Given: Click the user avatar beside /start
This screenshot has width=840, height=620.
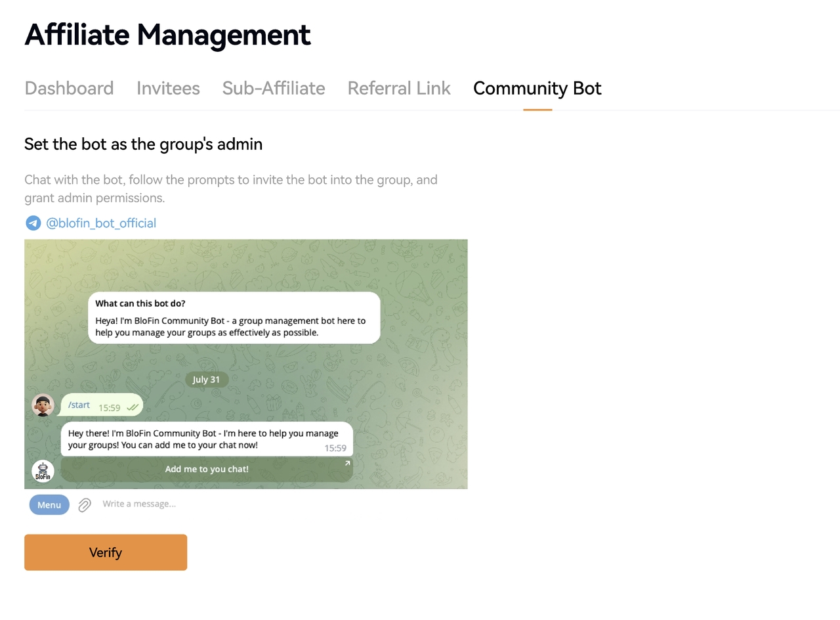Looking at the screenshot, I should [43, 405].
